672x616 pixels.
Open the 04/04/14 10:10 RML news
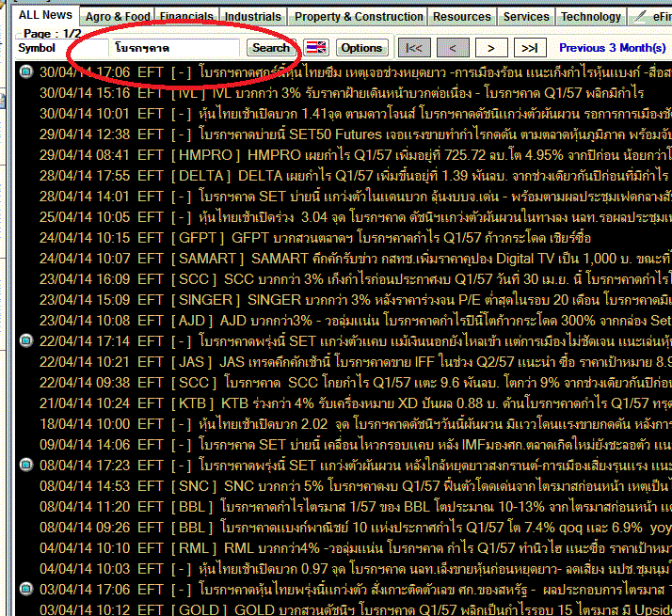[343, 548]
